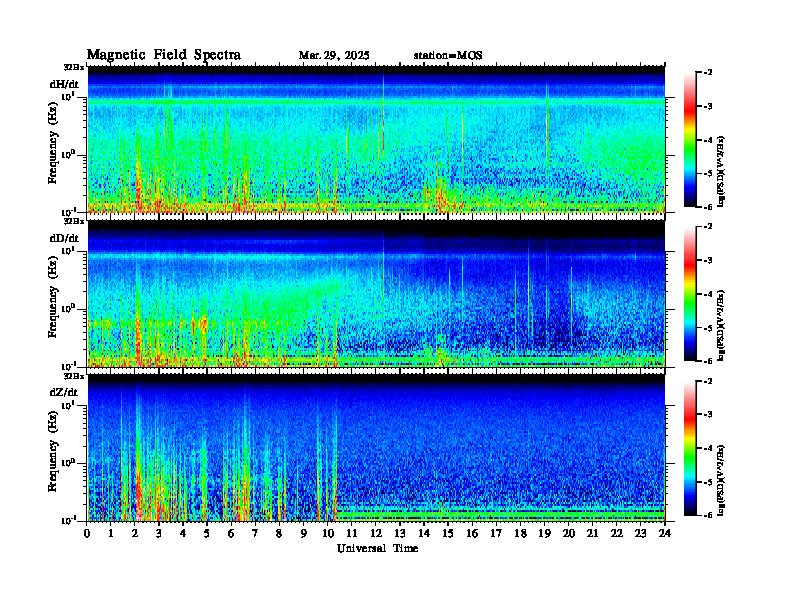Click hour '2' on the time axis
The height and width of the screenshot is (612, 792).
pos(135,533)
